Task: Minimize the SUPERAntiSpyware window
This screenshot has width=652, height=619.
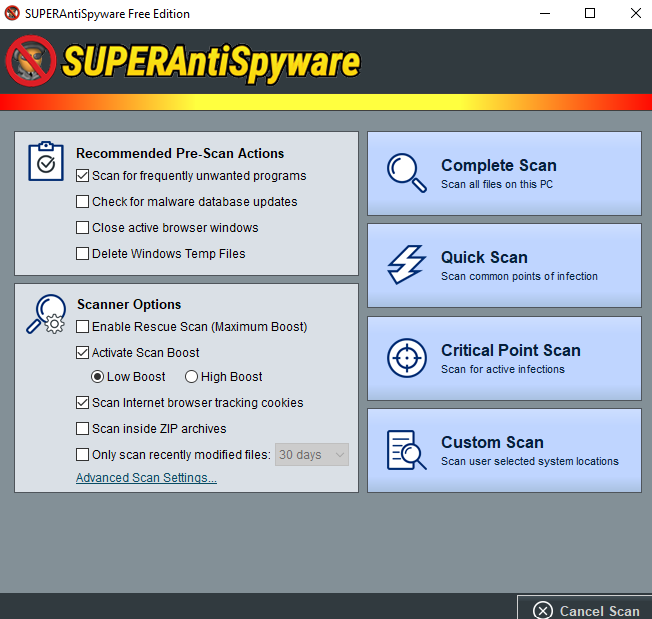Action: (545, 13)
